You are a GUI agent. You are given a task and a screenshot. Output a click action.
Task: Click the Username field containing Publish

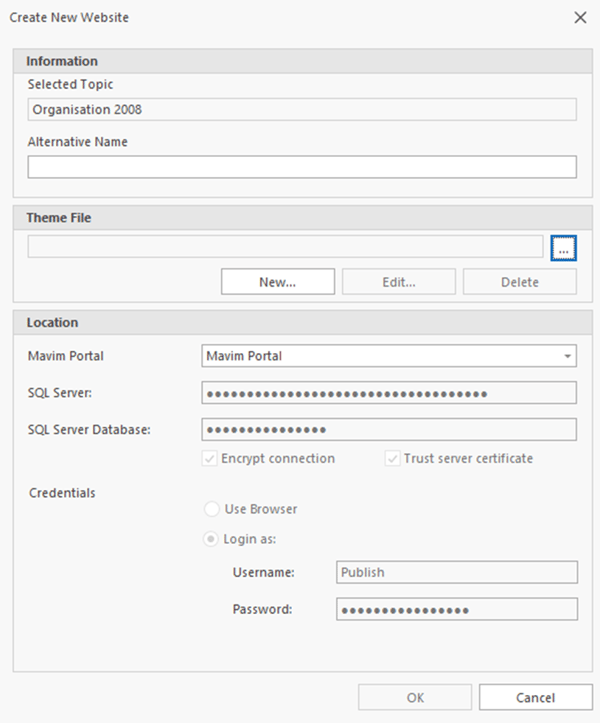456,572
